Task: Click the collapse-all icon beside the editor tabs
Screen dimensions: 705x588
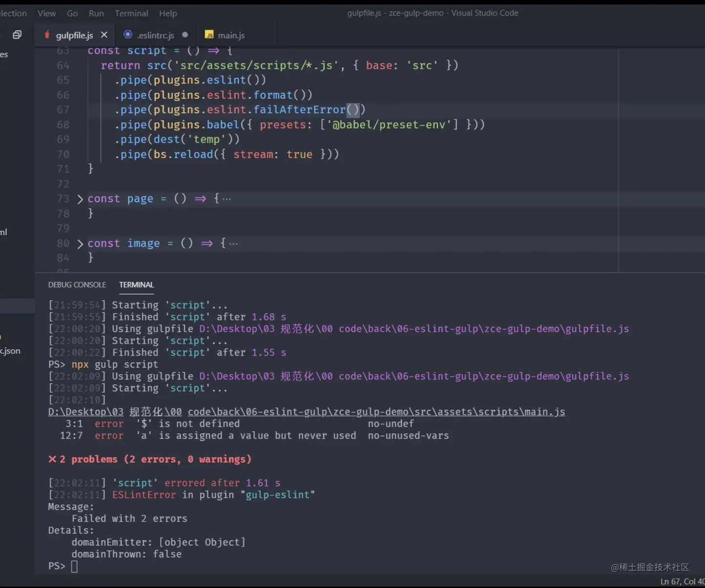Action: click(17, 35)
